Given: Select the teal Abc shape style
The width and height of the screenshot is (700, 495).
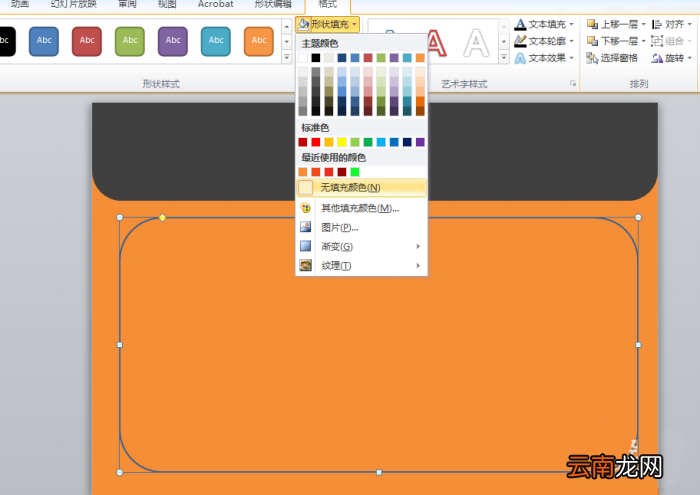Looking at the screenshot, I should click(216, 41).
